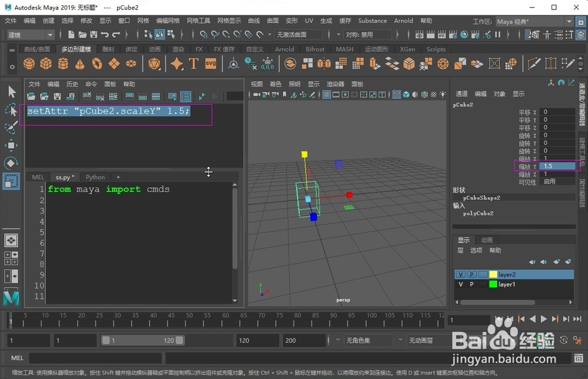Toggle V visibility for layer1
This screenshot has width=588, height=379.
point(460,284)
